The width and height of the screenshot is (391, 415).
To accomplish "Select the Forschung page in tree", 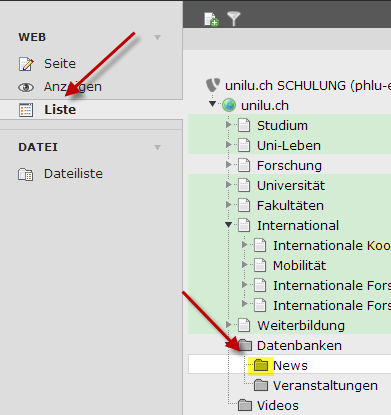I will tap(289, 166).
